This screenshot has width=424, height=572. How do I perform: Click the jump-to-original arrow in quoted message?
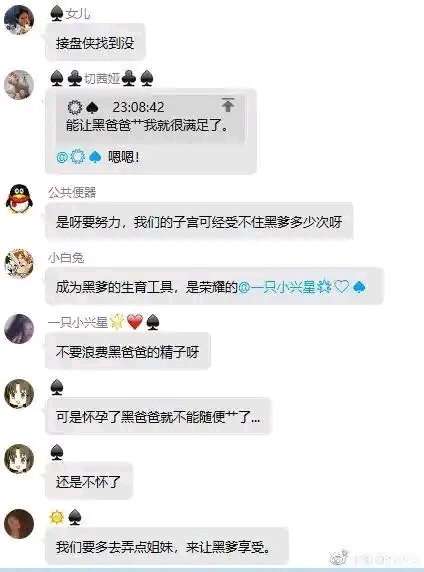[x=228, y=105]
